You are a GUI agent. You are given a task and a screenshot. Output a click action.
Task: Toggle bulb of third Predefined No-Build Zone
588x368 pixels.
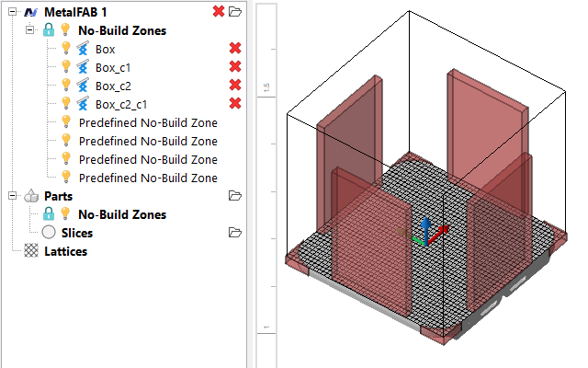point(66,158)
